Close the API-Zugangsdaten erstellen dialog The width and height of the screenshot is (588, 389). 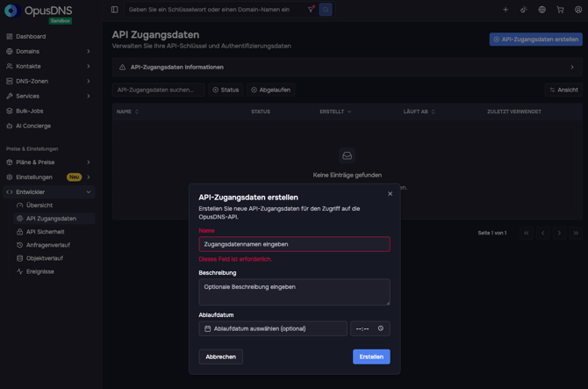(390, 193)
